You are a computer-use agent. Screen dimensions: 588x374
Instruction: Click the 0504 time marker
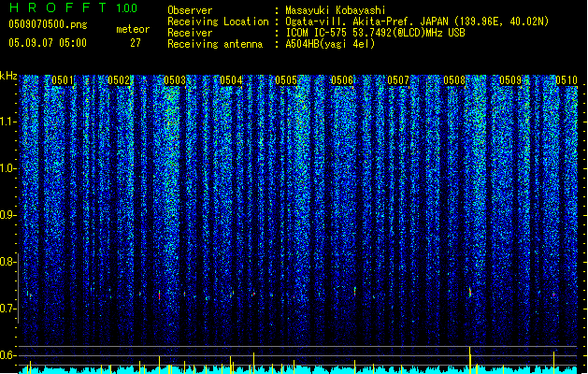tap(231, 80)
